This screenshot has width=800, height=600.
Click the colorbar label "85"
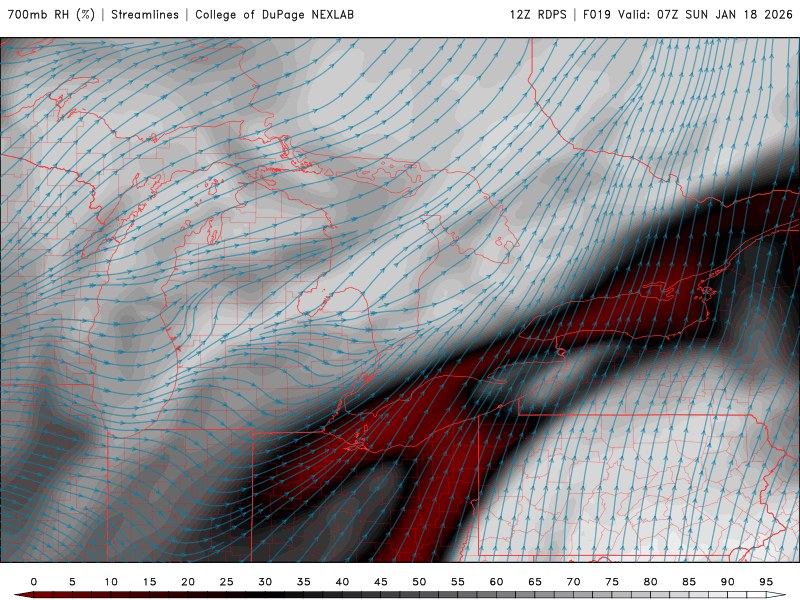[689, 582]
